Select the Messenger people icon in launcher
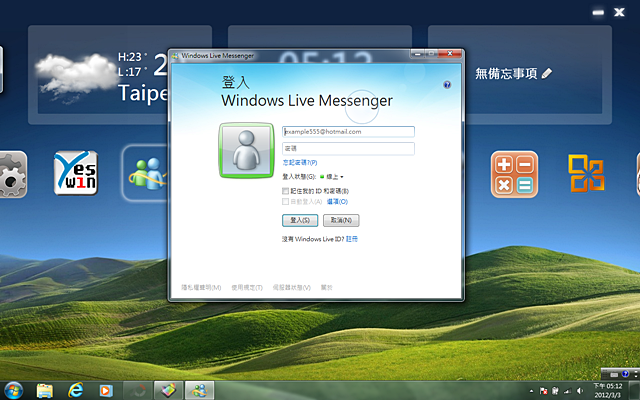Image resolution: width=640 pixels, height=400 pixels. 146,173
